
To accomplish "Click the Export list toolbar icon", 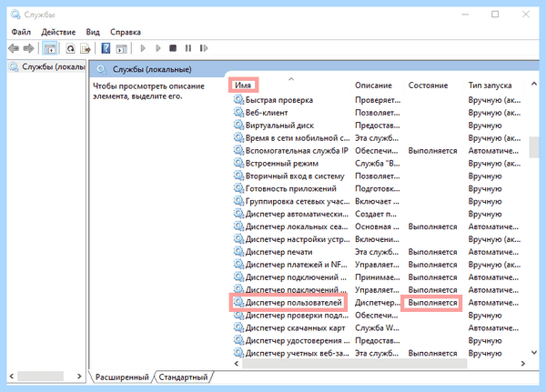I will click(x=86, y=48).
